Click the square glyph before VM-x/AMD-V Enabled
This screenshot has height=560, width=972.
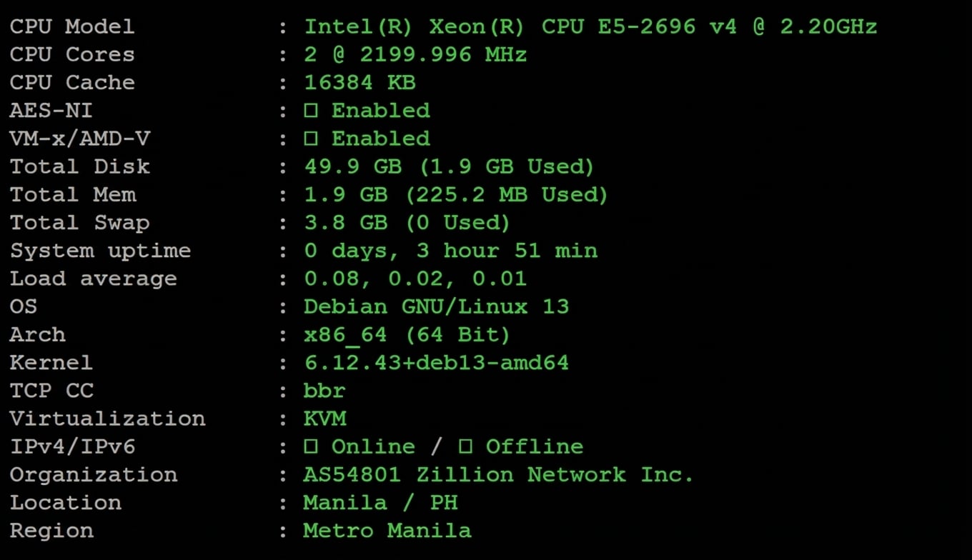tap(311, 139)
